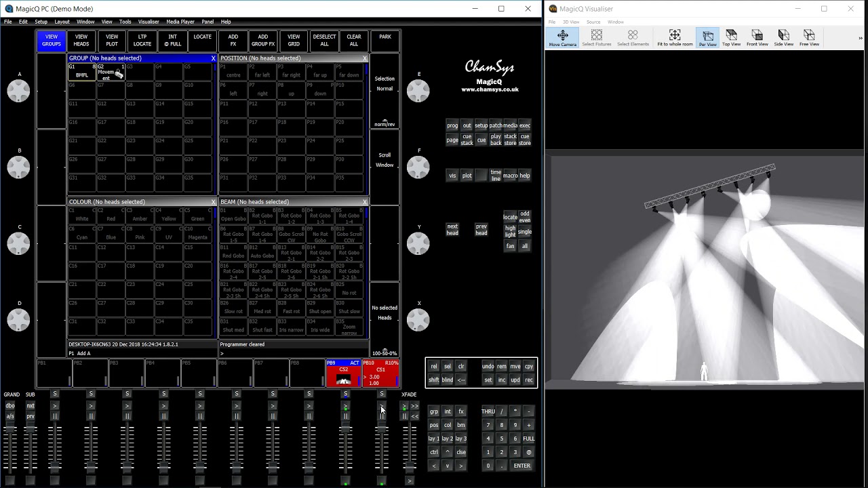Toggle the fan button

tap(510, 246)
